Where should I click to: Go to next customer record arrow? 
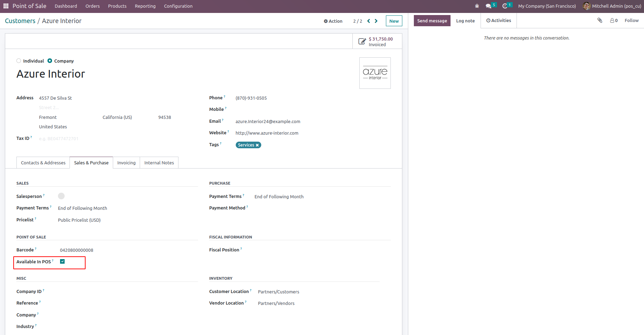376,21
